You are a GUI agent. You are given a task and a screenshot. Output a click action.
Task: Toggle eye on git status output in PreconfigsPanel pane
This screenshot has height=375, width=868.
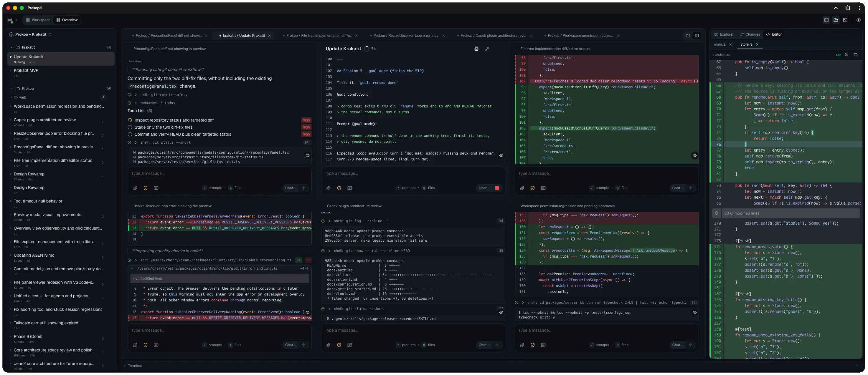308,155
